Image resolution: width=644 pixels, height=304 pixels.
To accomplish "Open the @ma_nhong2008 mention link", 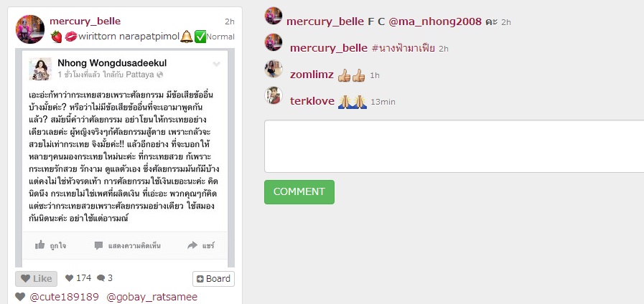I will click(x=435, y=22).
